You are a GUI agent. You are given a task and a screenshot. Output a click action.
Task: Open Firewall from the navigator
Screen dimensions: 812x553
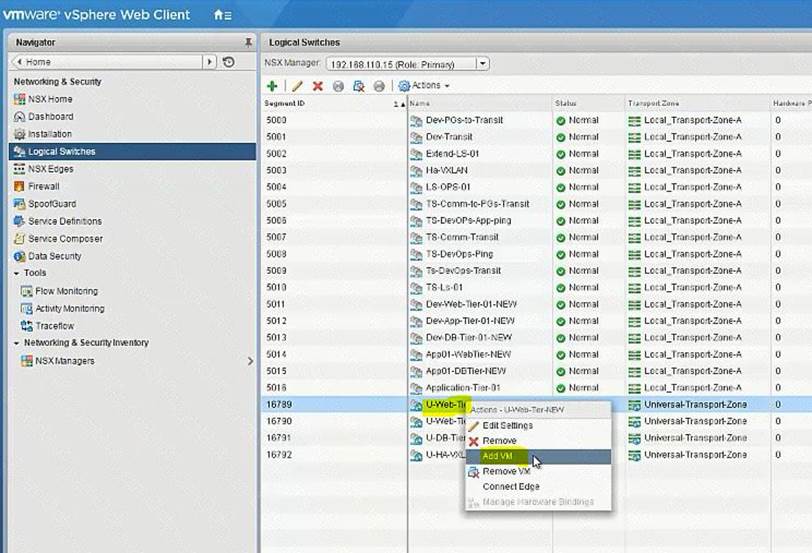point(43,186)
